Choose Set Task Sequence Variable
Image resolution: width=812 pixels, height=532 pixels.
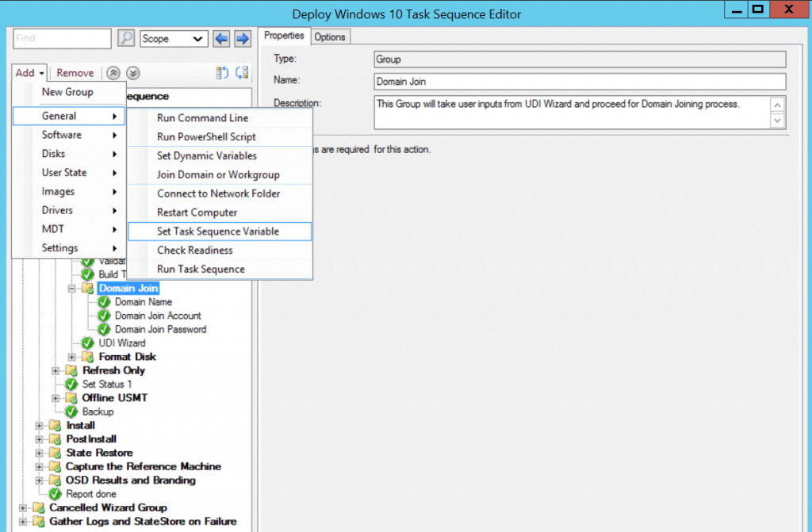[x=220, y=232]
